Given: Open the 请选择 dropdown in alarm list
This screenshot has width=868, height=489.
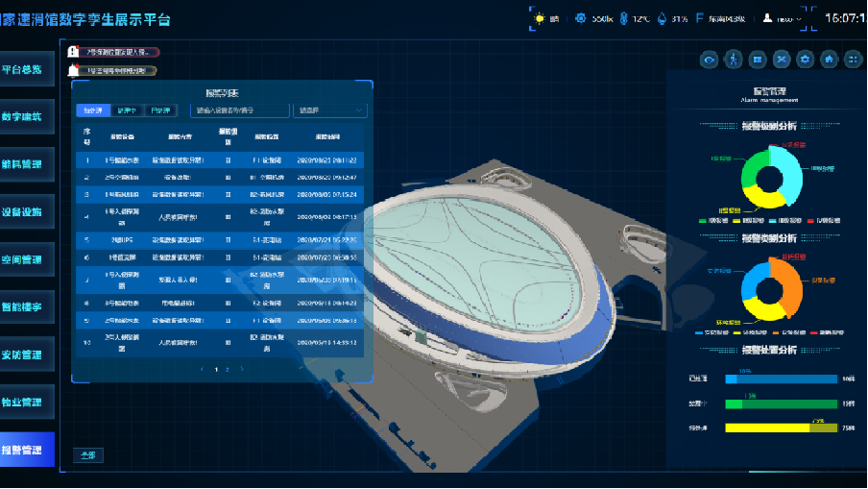Looking at the screenshot, I should pos(329,110).
